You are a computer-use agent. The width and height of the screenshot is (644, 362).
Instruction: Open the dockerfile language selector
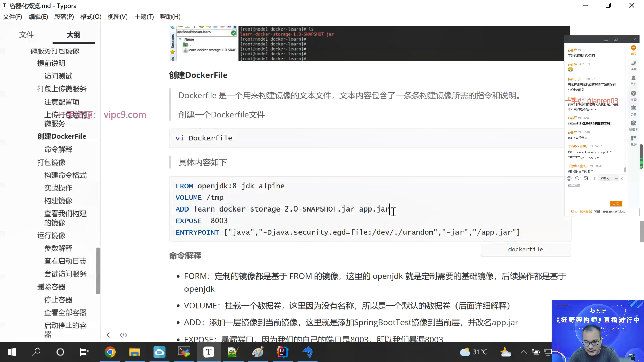pos(525,249)
